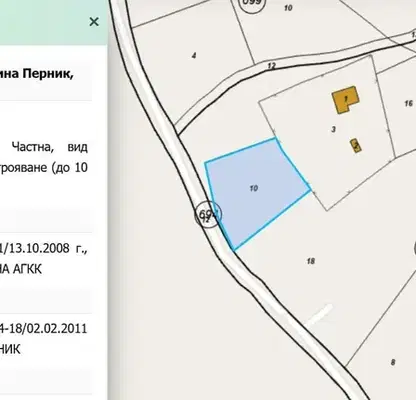The image size is (416, 400).
Task: Click the text 'НА АГКК'
Action: click(x=21, y=269)
